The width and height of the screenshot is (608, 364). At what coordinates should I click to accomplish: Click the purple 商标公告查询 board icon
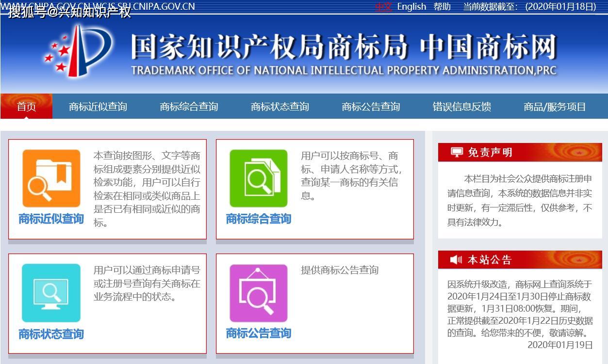259,293
